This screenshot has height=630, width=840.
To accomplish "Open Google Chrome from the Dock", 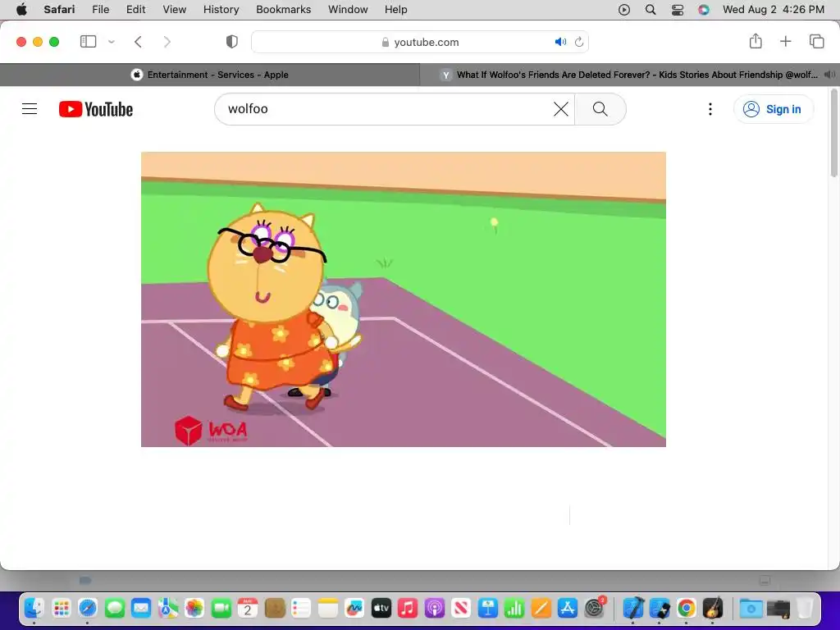I will point(687,609).
